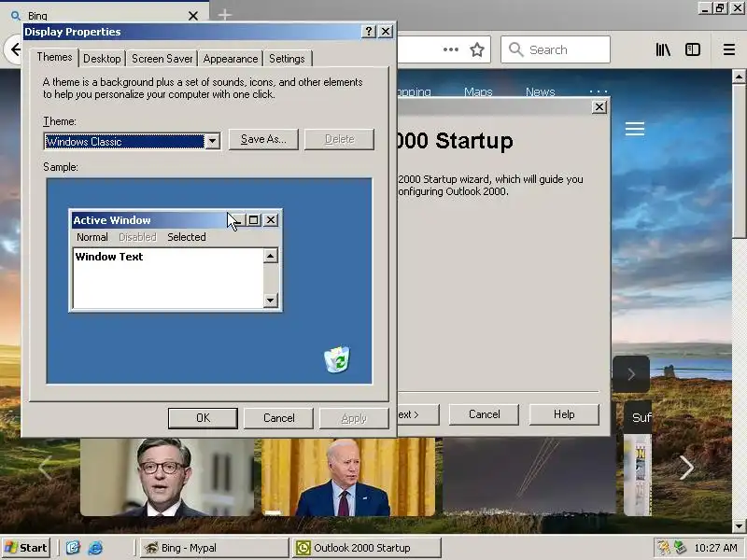
Task: Click the browser Search field
Action: point(556,49)
